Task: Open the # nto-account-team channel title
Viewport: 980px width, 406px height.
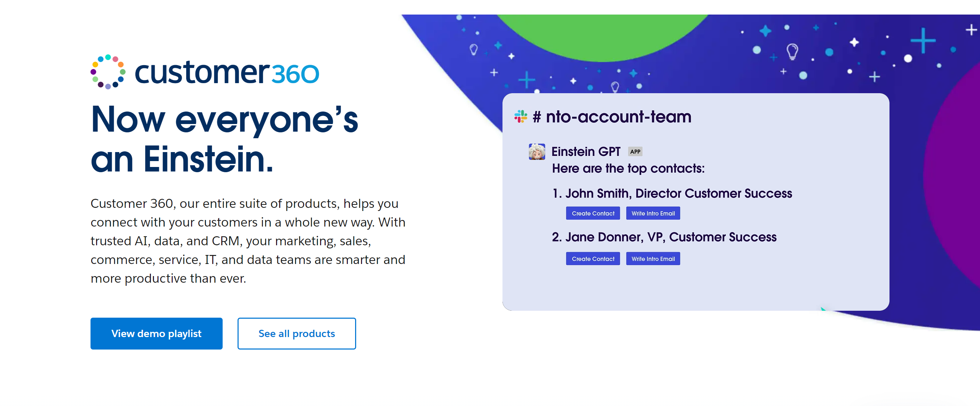Action: 612,117
